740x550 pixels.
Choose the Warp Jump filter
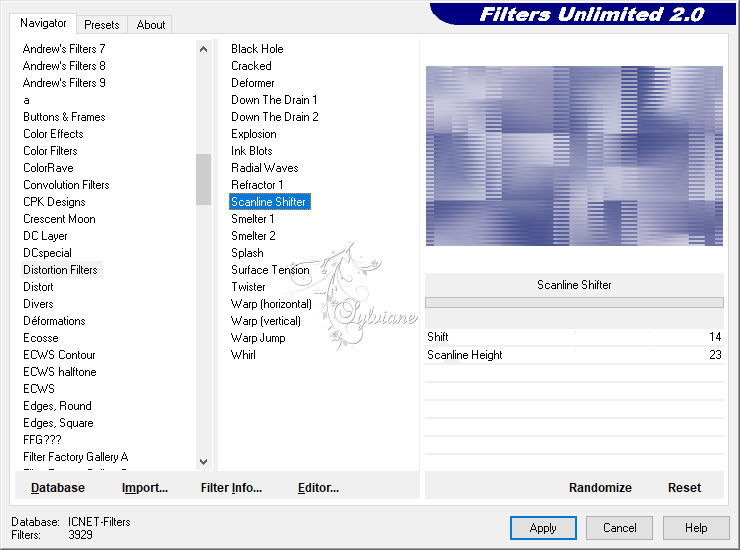pyautogui.click(x=258, y=338)
